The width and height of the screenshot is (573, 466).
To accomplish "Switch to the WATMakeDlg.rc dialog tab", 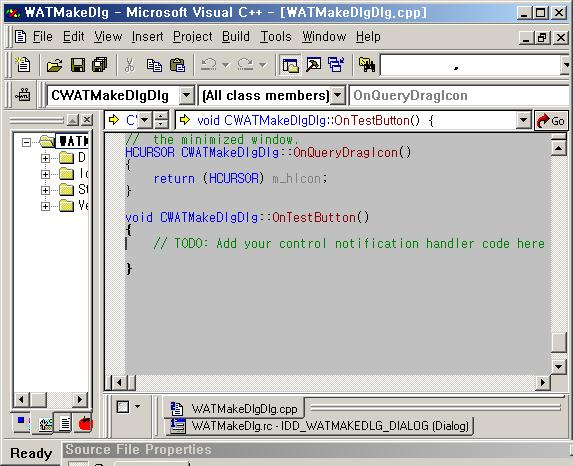I will coord(320,426).
